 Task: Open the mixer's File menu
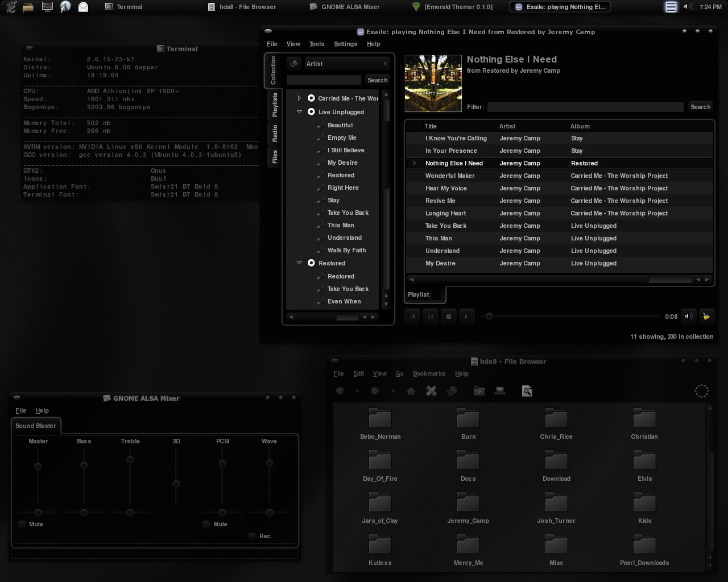click(20, 410)
